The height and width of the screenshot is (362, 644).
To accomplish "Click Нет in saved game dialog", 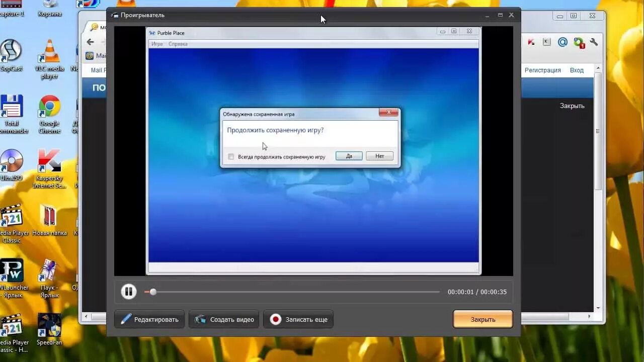I will click(x=379, y=156).
